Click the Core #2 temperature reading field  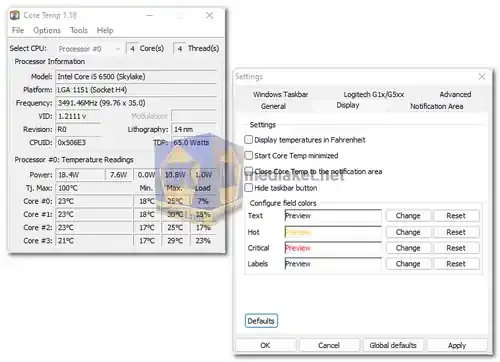(94, 227)
